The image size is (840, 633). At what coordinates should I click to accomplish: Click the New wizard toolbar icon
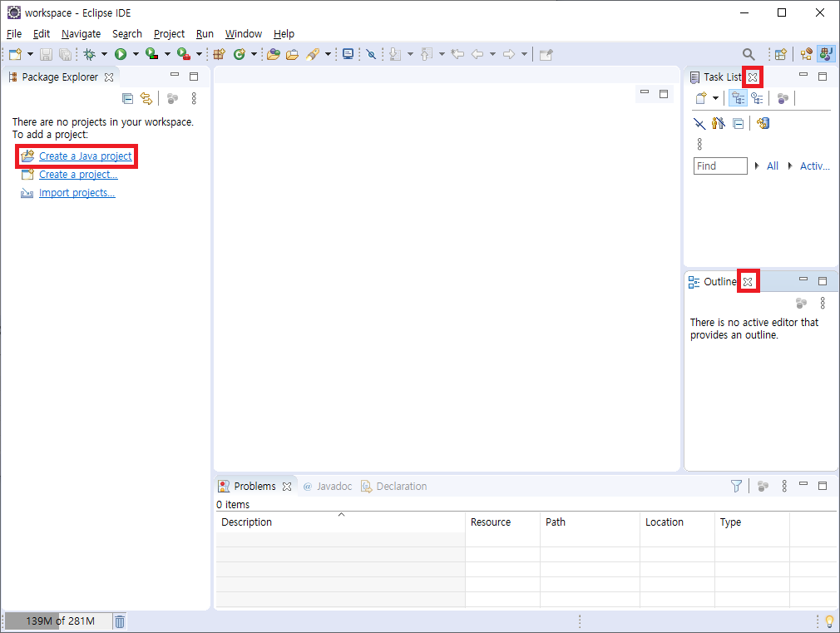[16, 54]
